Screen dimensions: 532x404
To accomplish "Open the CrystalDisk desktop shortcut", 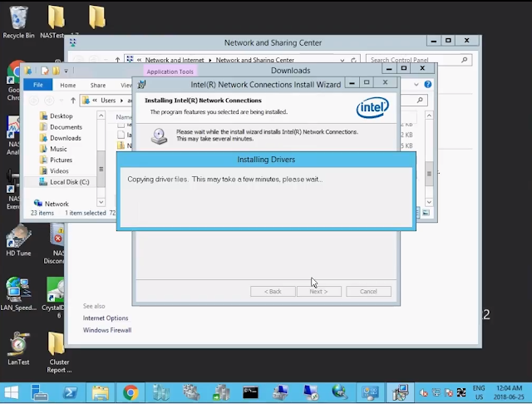I will tap(55, 298).
